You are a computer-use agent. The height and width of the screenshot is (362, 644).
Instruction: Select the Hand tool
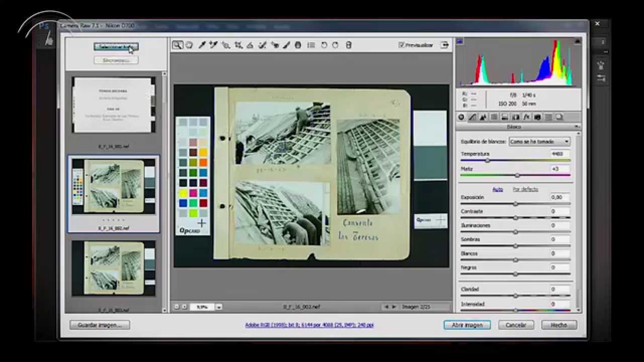point(189,45)
